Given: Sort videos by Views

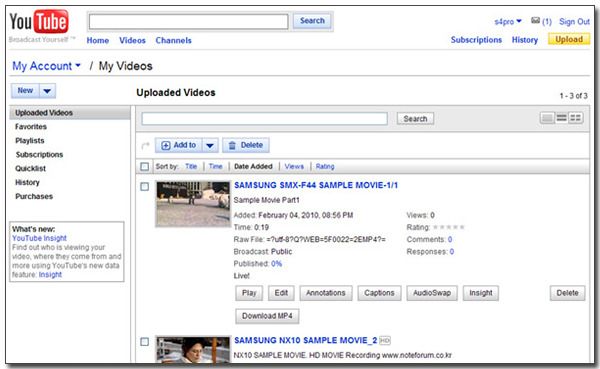Looking at the screenshot, I should coord(294,167).
